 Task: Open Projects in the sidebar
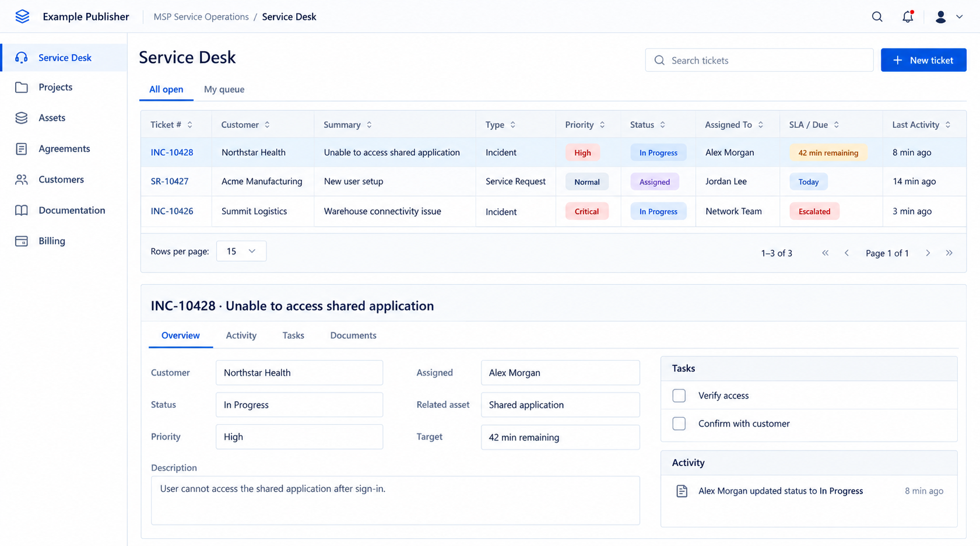[x=64, y=87]
